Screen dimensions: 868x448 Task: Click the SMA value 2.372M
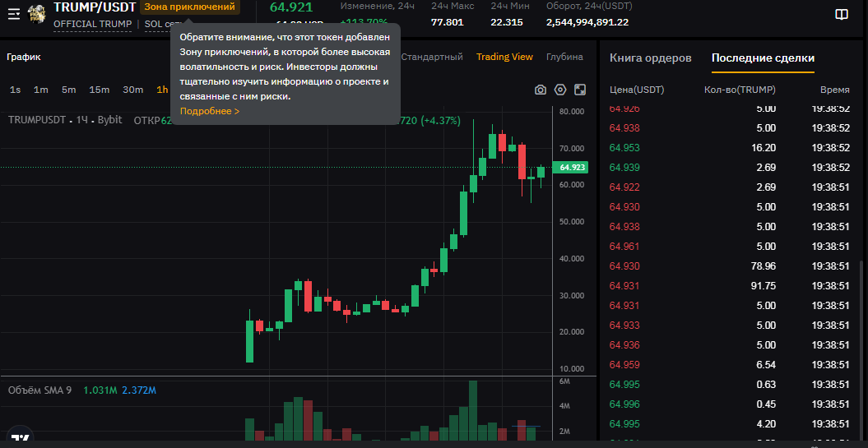point(139,390)
